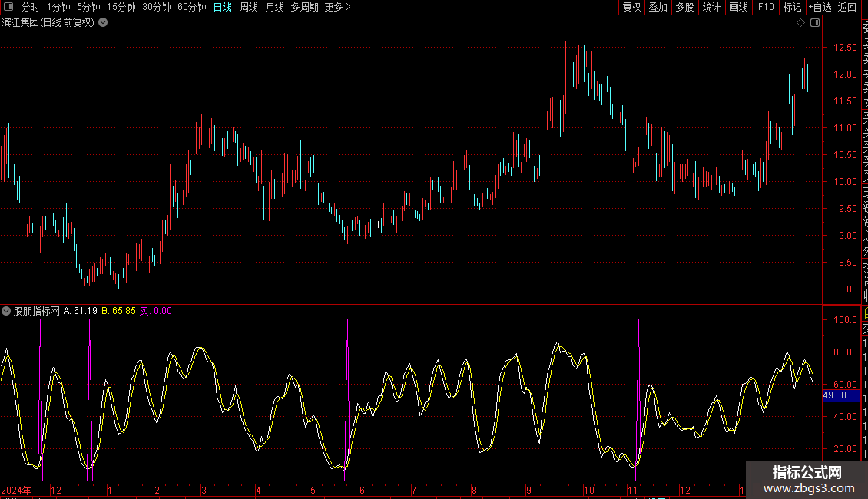Click the 买: 0.00 indicator value
The image size is (868, 499).
pos(156,311)
